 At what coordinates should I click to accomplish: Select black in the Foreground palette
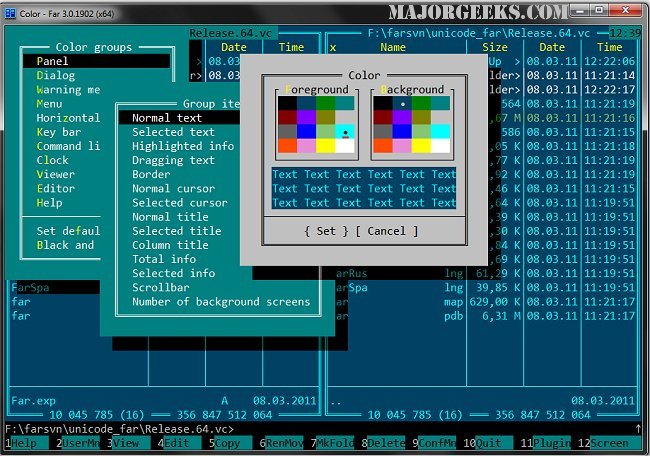point(287,103)
